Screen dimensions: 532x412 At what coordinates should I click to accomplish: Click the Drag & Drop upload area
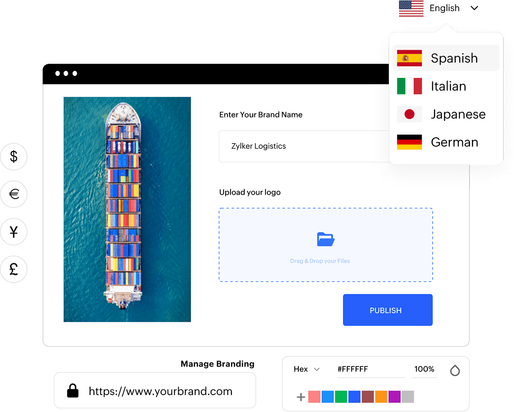pos(326,245)
